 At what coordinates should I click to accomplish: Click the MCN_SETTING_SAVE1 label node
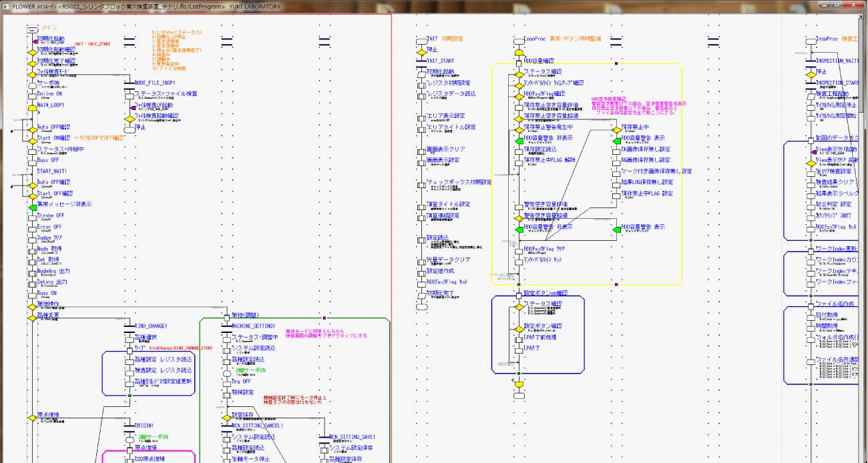[x=324, y=437]
